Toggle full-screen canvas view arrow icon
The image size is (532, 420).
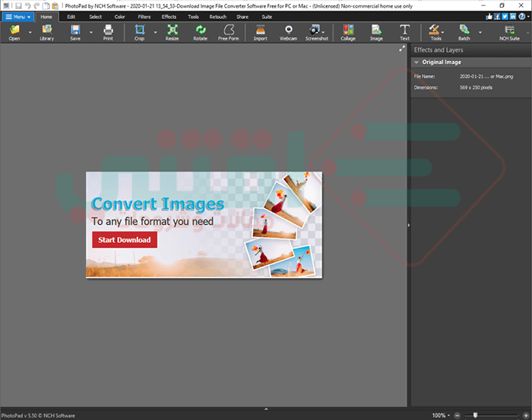[x=402, y=49]
